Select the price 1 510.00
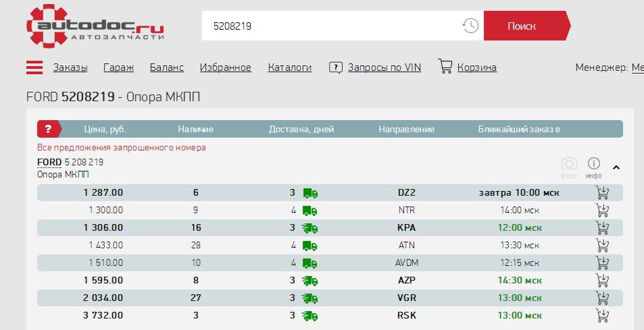Viewport: 644px width, 330px height. 106,263
